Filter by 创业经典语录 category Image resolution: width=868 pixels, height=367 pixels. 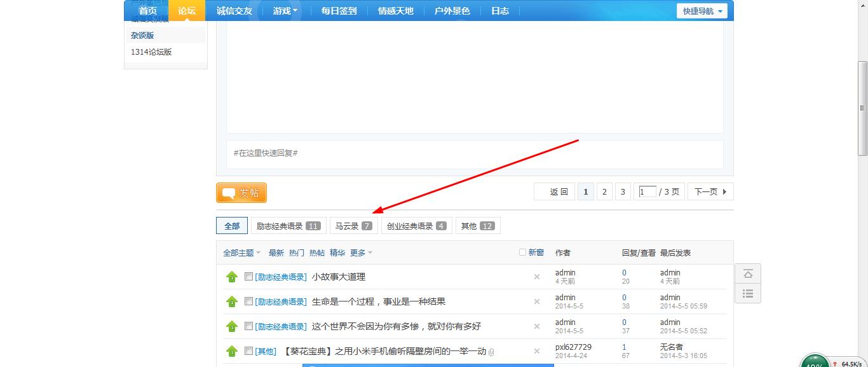416,226
